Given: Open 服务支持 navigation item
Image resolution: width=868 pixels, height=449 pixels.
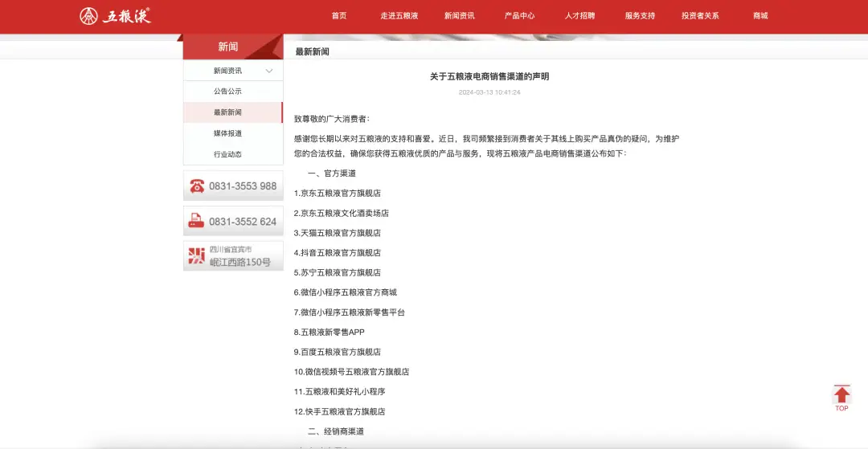Looking at the screenshot, I should click(640, 16).
